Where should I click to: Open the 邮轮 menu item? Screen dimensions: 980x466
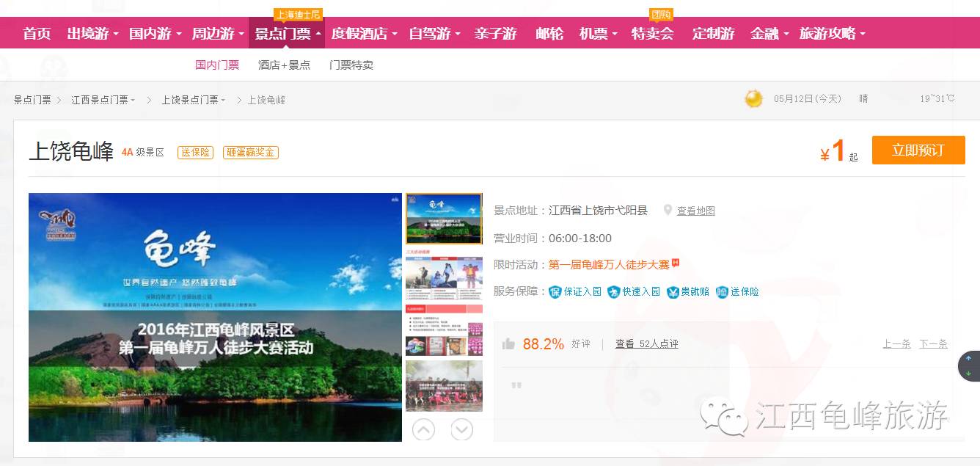click(549, 34)
